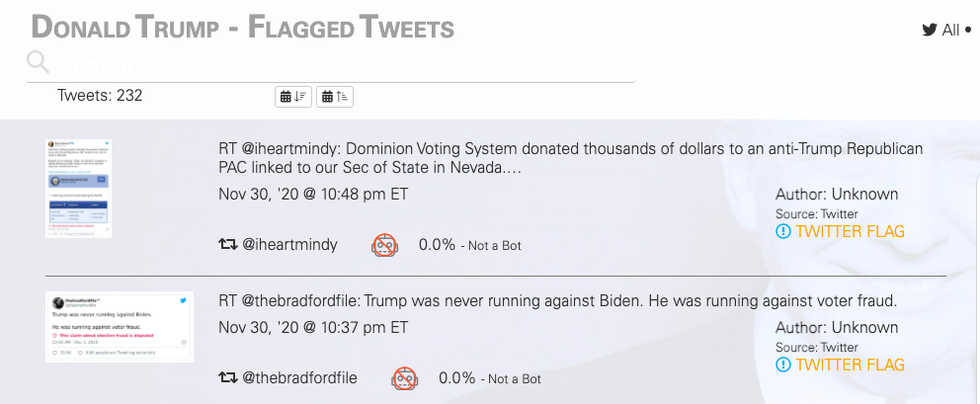Click TWITTER FLAG label on the voter fraud tweet
980x404 pixels.
tap(850, 365)
